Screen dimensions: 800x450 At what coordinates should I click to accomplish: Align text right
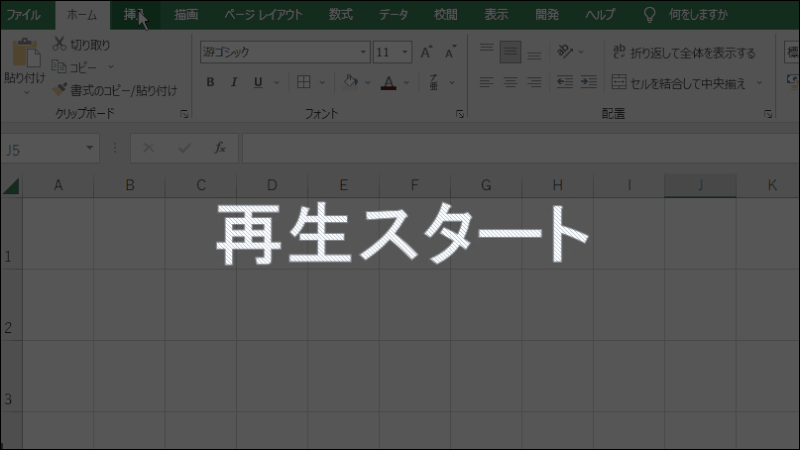534,82
